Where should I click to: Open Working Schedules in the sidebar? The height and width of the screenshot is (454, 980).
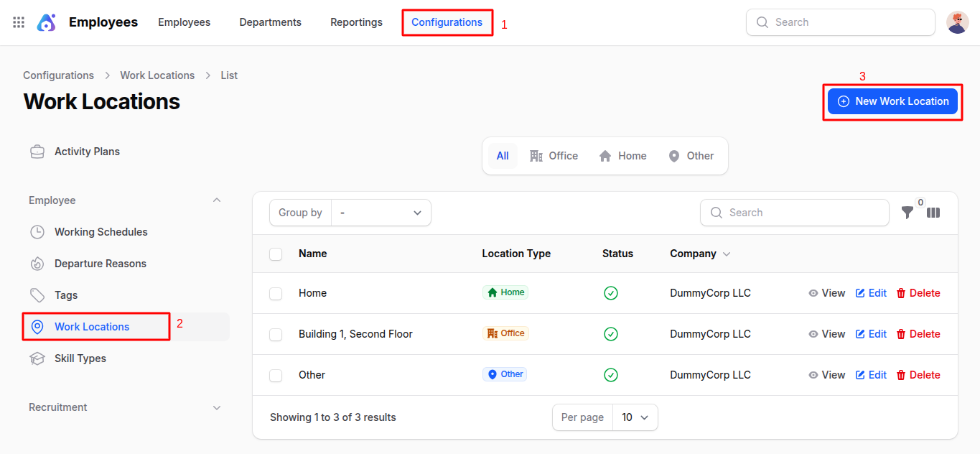[x=101, y=232]
